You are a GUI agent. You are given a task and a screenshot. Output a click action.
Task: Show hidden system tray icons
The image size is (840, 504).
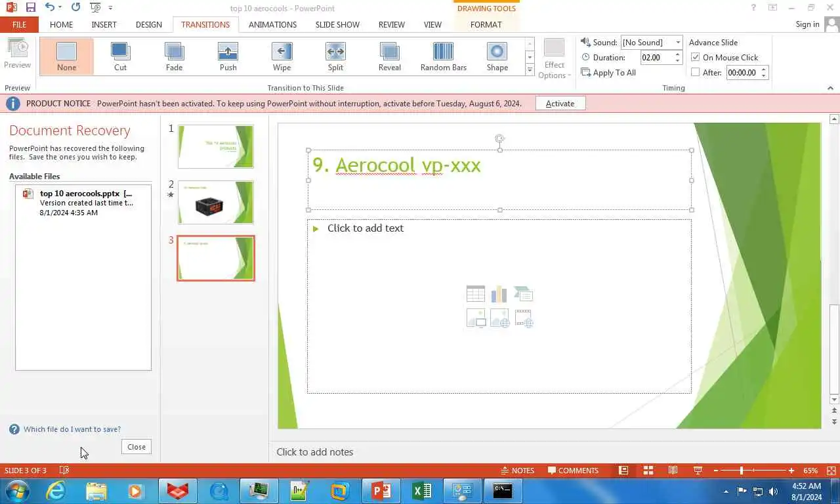pyautogui.click(x=726, y=491)
